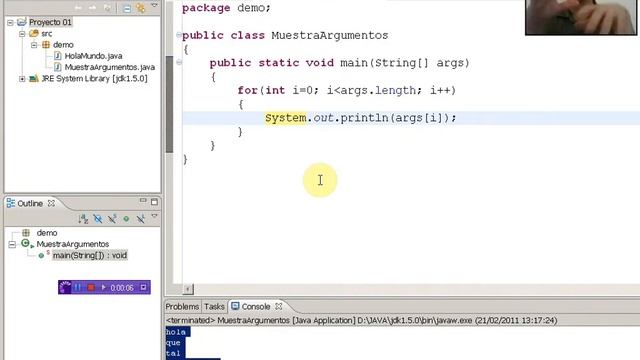Collapse the class fold marker at 'public class'
The width and height of the screenshot is (640, 360).
[179, 35]
